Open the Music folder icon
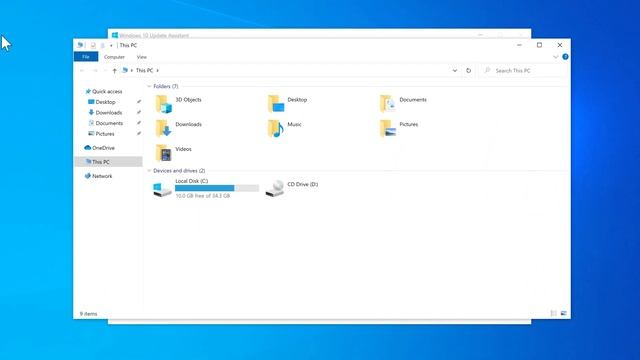 [x=276, y=128]
